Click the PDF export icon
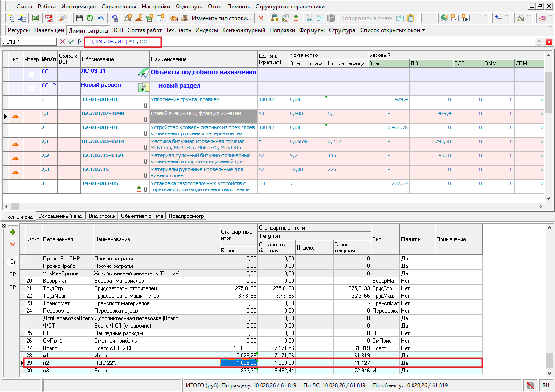The height and width of the screenshot is (392, 555). (x=49, y=19)
